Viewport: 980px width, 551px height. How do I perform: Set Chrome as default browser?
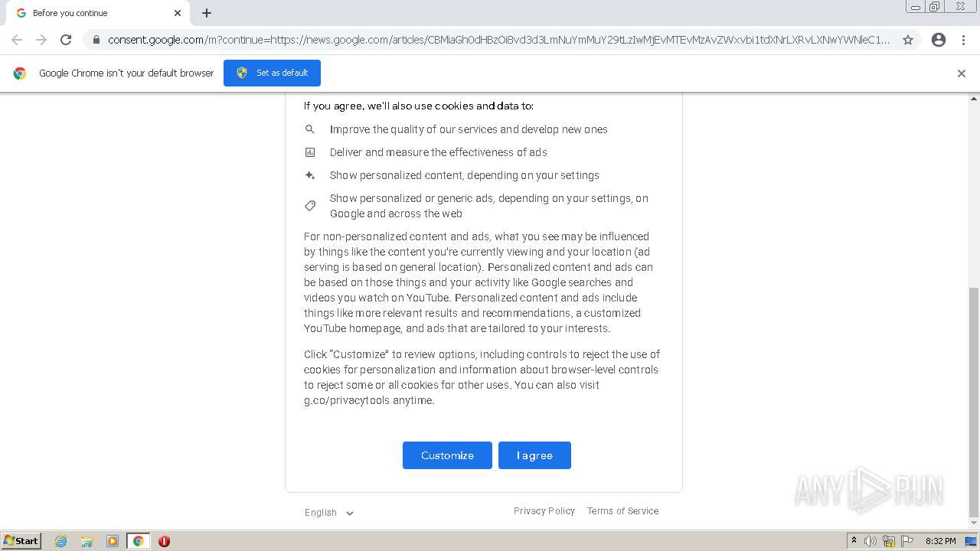coord(272,73)
